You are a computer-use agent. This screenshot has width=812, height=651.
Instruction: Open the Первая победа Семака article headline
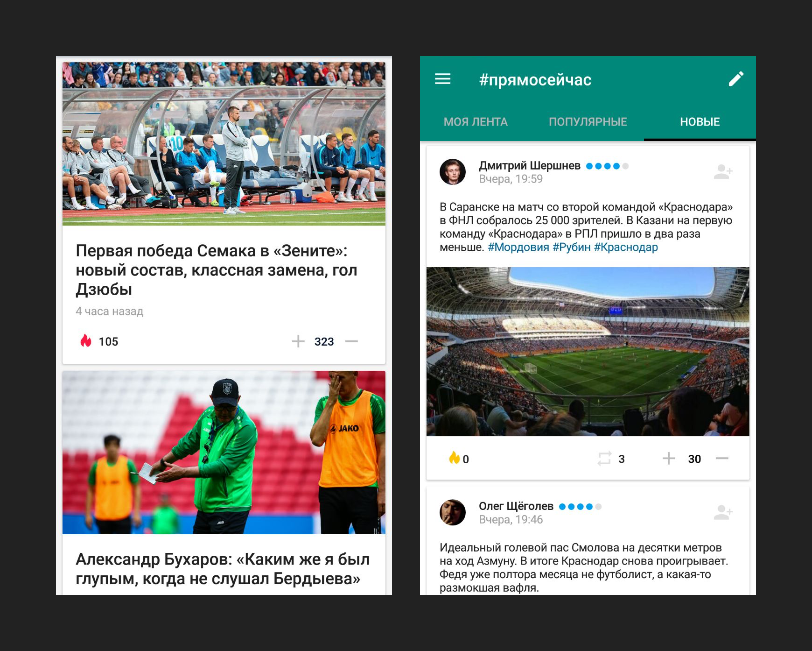click(217, 270)
